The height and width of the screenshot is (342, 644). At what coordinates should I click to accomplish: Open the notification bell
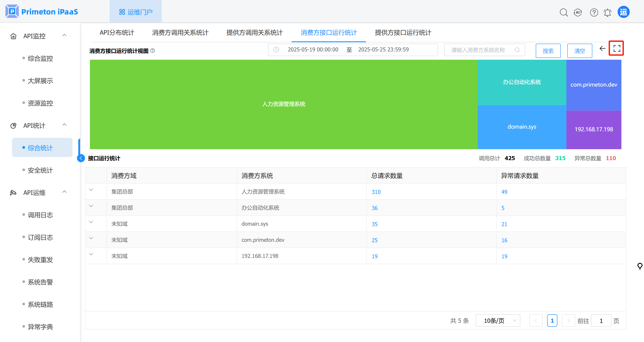[x=608, y=12]
